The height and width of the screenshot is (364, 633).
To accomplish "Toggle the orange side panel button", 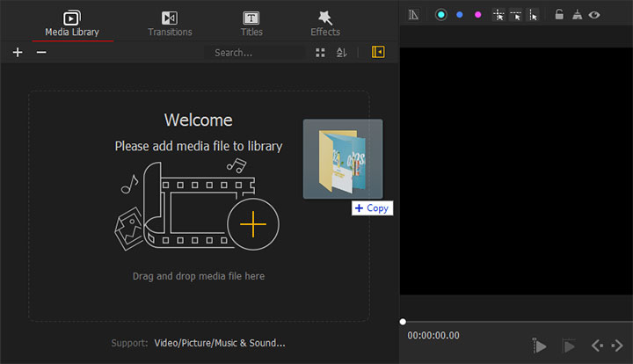I will point(378,53).
